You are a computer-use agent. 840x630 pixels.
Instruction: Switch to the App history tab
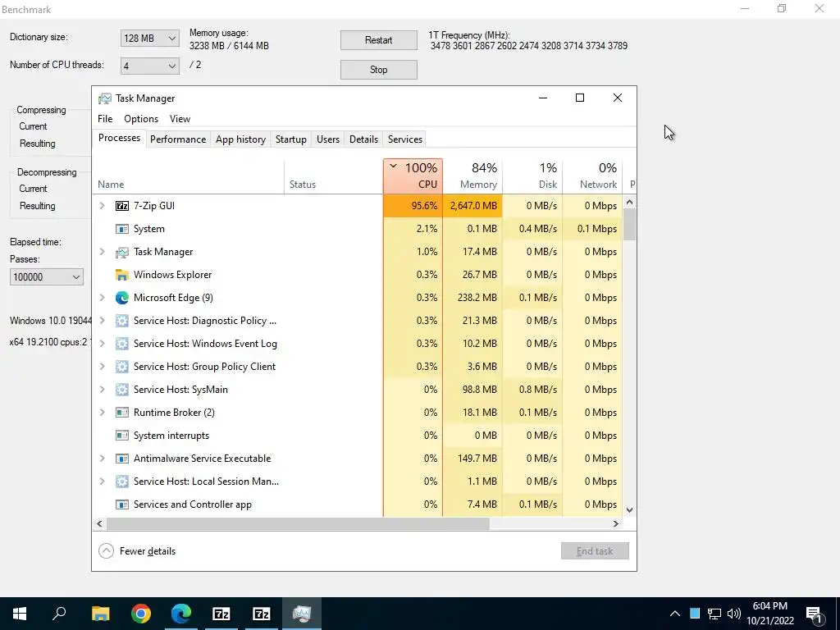point(240,139)
